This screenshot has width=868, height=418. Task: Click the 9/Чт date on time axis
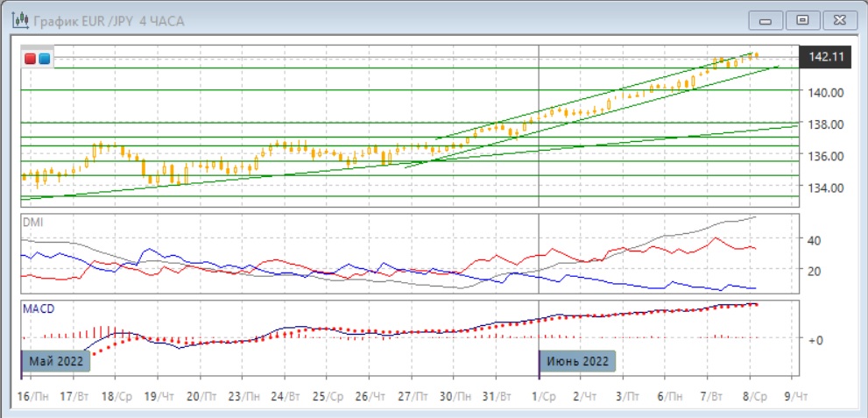point(797,396)
